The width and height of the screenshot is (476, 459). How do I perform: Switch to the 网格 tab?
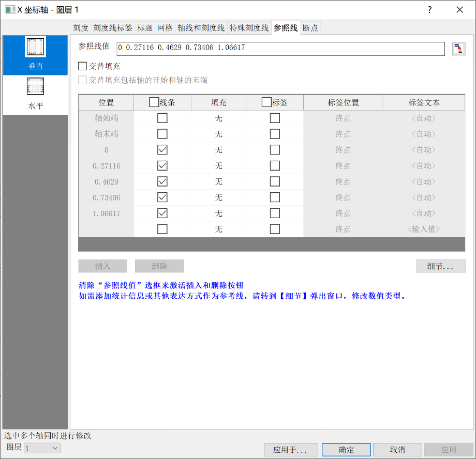[165, 28]
